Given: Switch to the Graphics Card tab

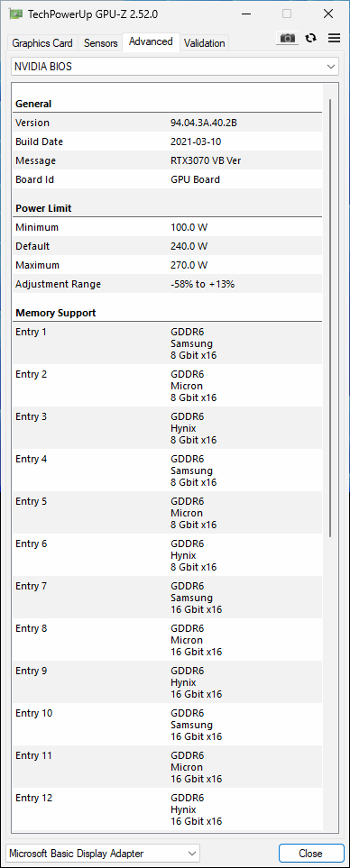Looking at the screenshot, I should pos(42,42).
